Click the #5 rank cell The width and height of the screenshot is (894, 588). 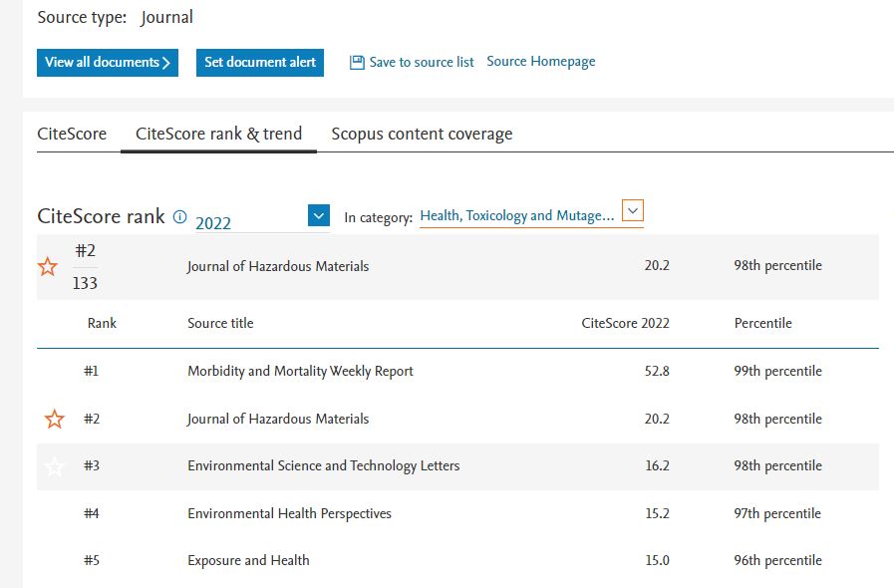(92, 561)
